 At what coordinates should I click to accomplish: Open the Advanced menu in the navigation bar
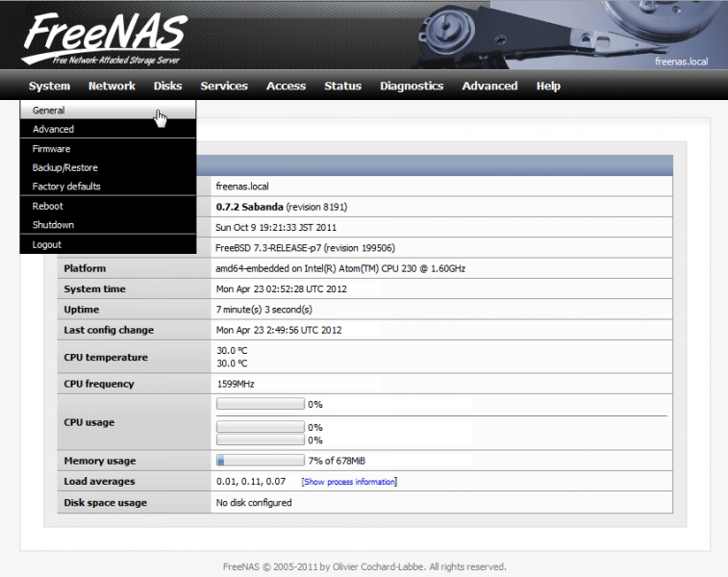pyautogui.click(x=490, y=86)
